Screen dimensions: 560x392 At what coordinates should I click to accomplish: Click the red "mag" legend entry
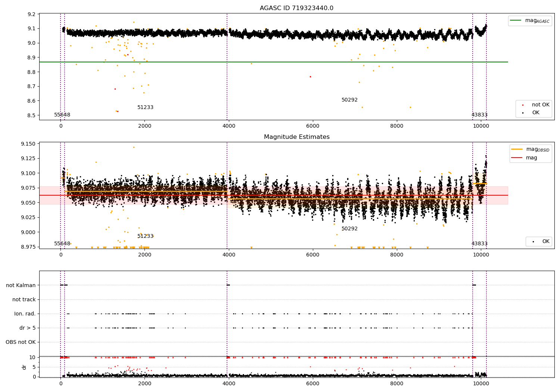click(525, 158)
